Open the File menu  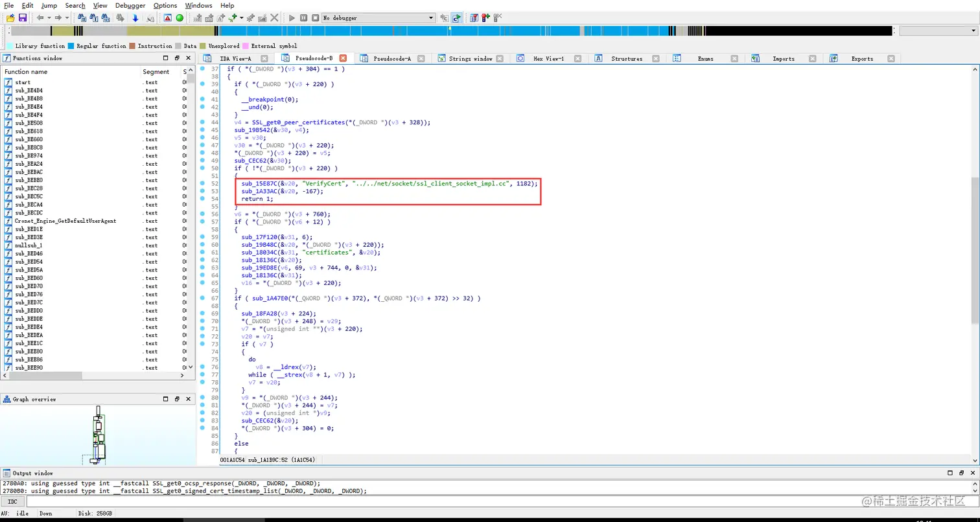pos(9,5)
